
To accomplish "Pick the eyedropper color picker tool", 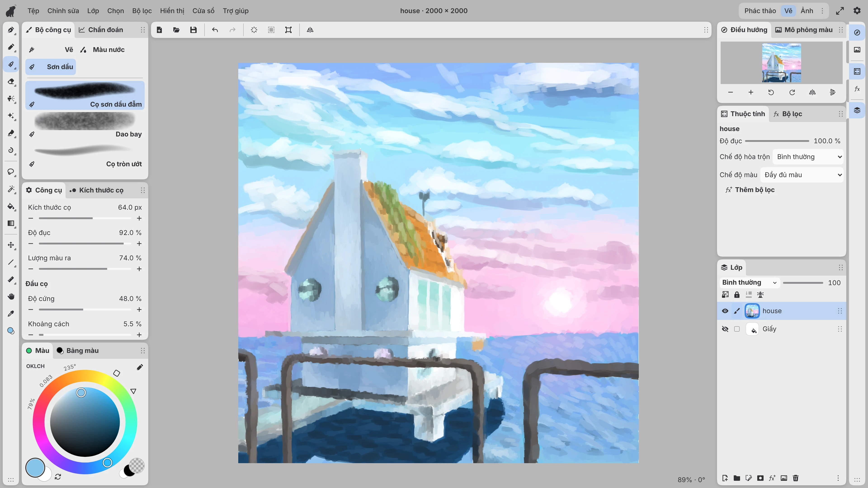I will [x=11, y=314].
